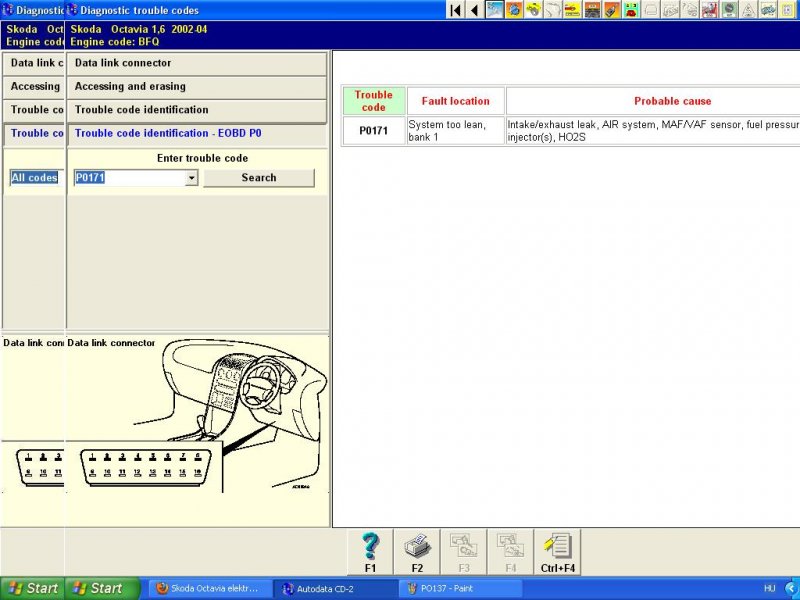Click the yellow document icon at toolbar end
This screenshot has width=800, height=600.
(x=788, y=10)
